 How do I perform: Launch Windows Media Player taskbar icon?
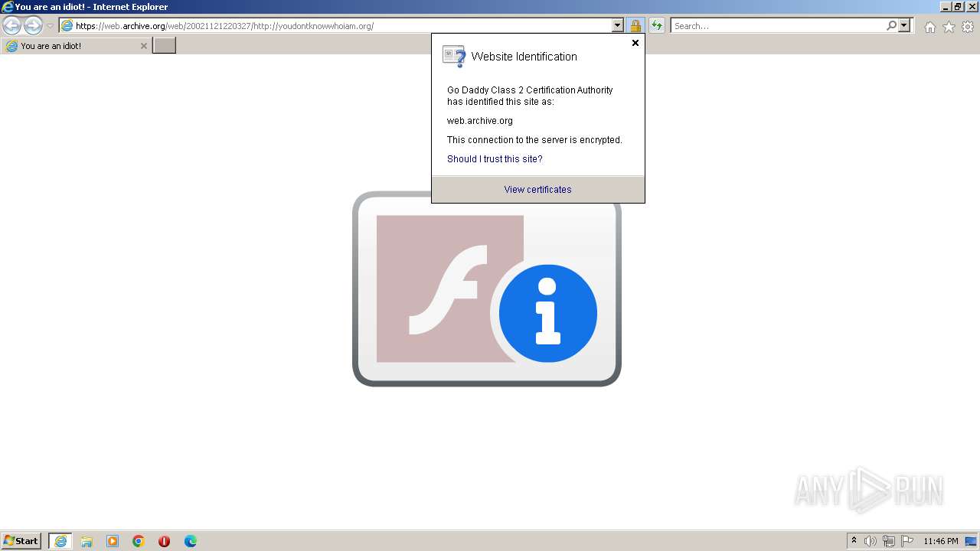tap(113, 541)
